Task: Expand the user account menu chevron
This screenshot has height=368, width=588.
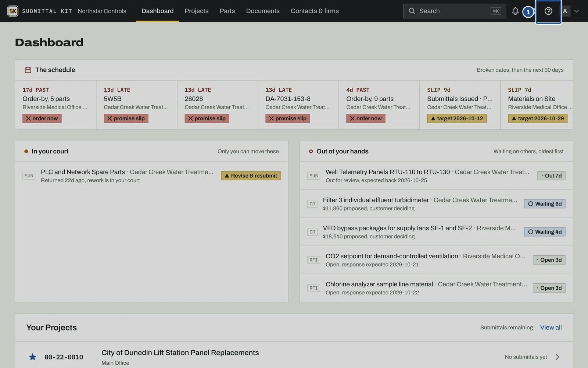Action: click(x=577, y=11)
